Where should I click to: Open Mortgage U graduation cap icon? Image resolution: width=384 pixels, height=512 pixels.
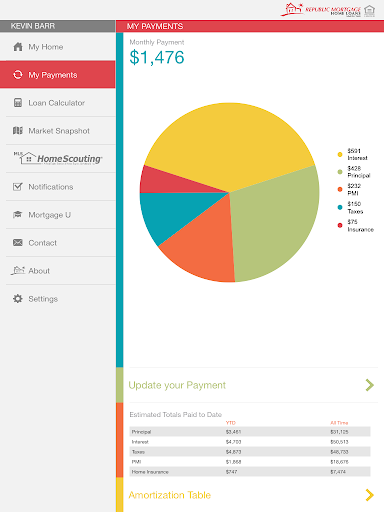click(x=18, y=215)
